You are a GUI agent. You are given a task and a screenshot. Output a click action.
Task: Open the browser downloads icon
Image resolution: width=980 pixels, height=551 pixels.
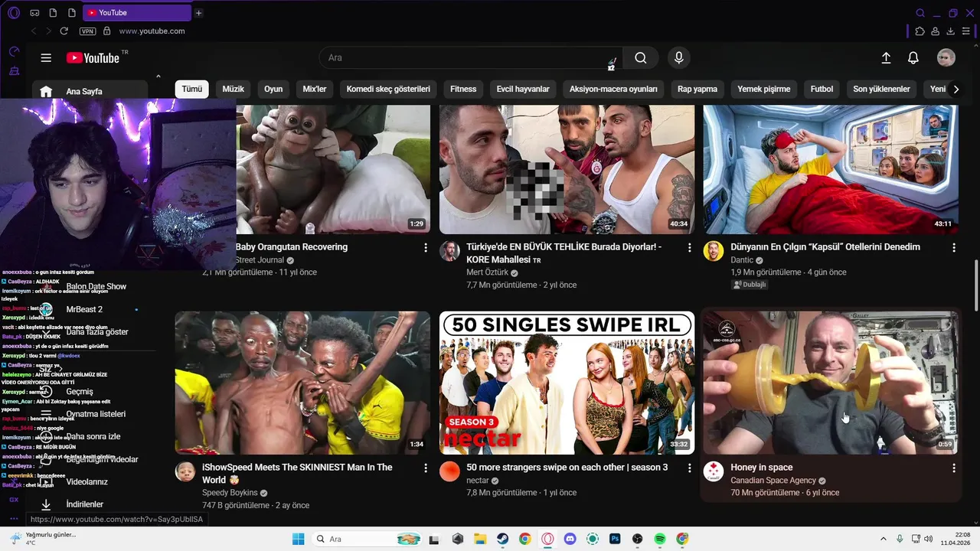coord(951,31)
